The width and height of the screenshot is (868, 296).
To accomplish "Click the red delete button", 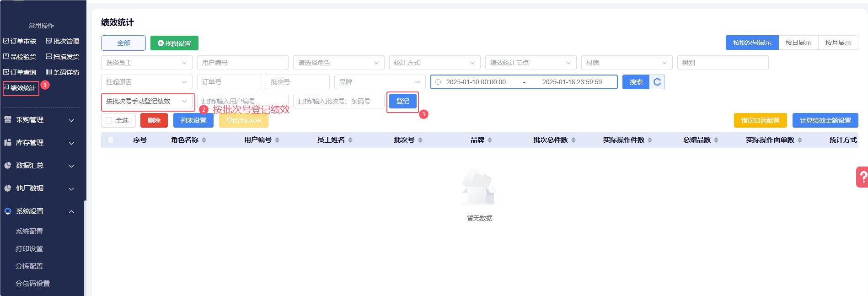I will [x=154, y=120].
